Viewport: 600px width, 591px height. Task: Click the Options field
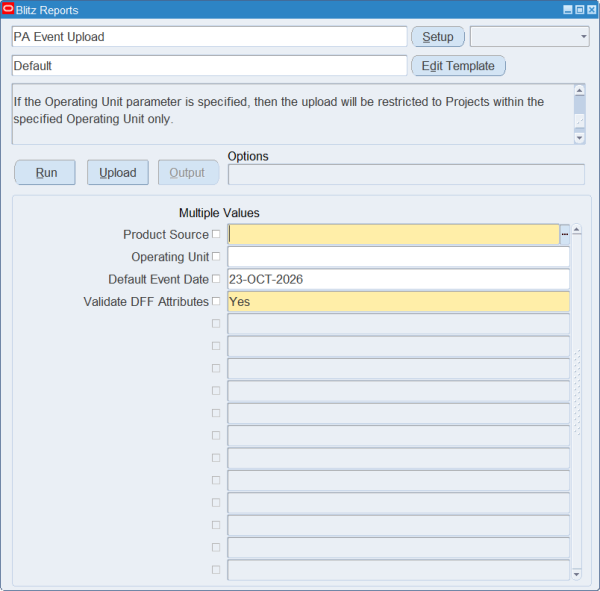(406, 175)
